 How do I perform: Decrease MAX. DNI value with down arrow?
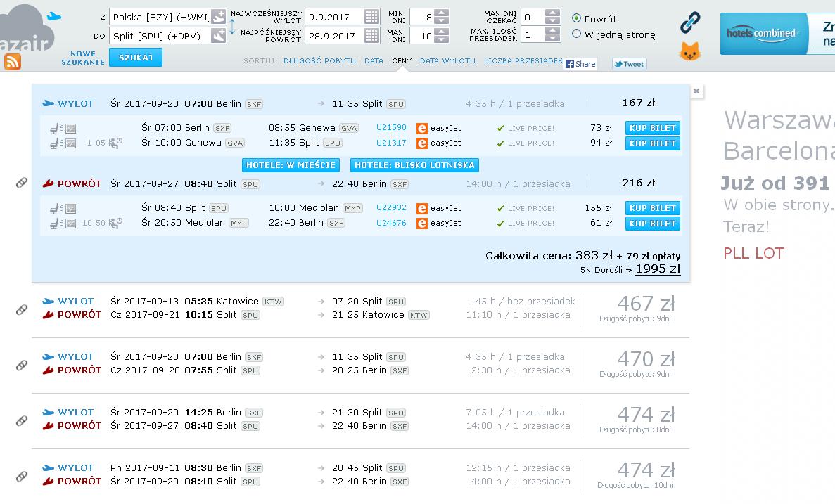point(442,39)
